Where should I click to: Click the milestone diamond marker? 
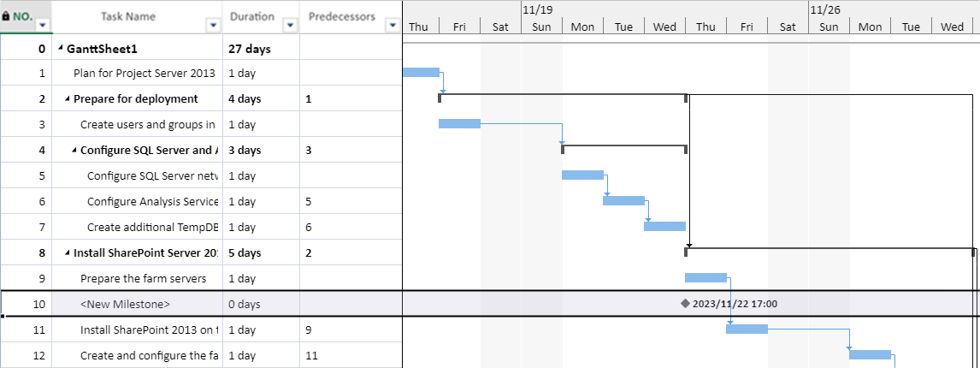pos(686,304)
